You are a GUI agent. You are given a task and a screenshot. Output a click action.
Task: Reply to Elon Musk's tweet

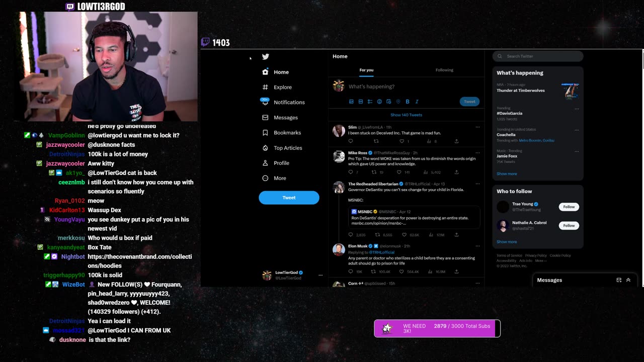click(351, 271)
